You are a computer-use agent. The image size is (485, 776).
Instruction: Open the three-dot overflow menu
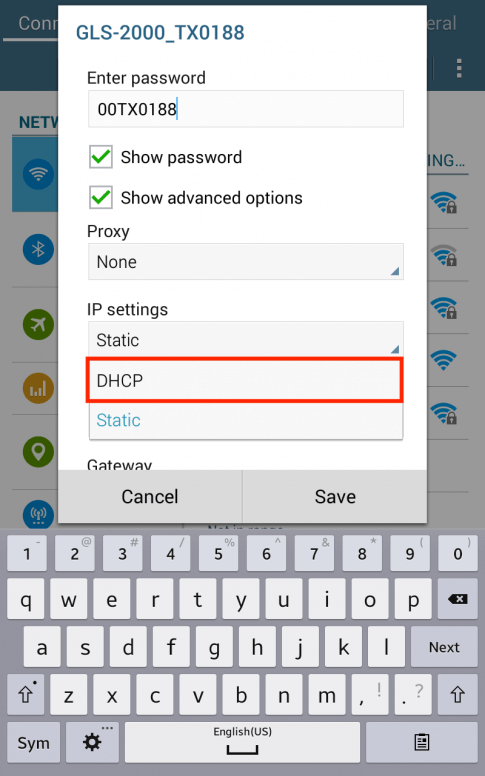459,68
